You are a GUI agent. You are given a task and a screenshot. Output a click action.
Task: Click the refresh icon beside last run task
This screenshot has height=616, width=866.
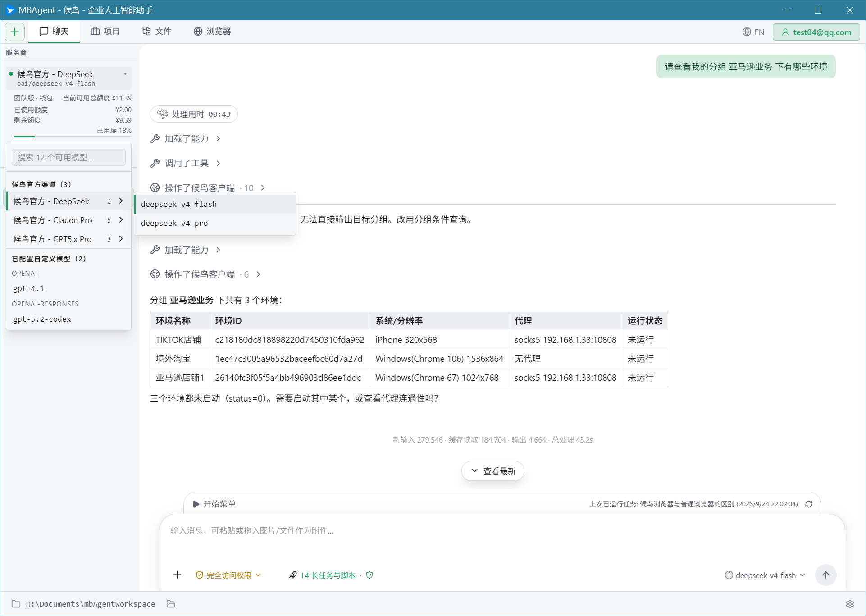[x=809, y=504]
